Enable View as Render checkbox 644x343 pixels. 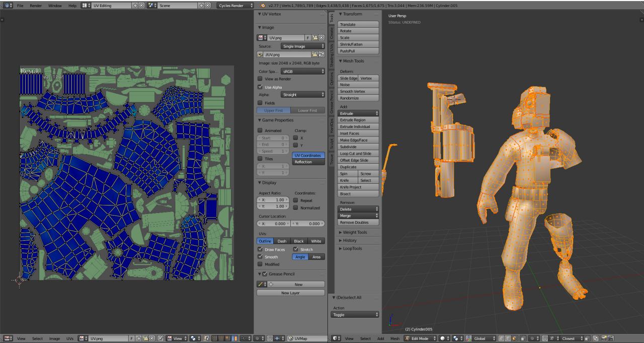pos(260,79)
